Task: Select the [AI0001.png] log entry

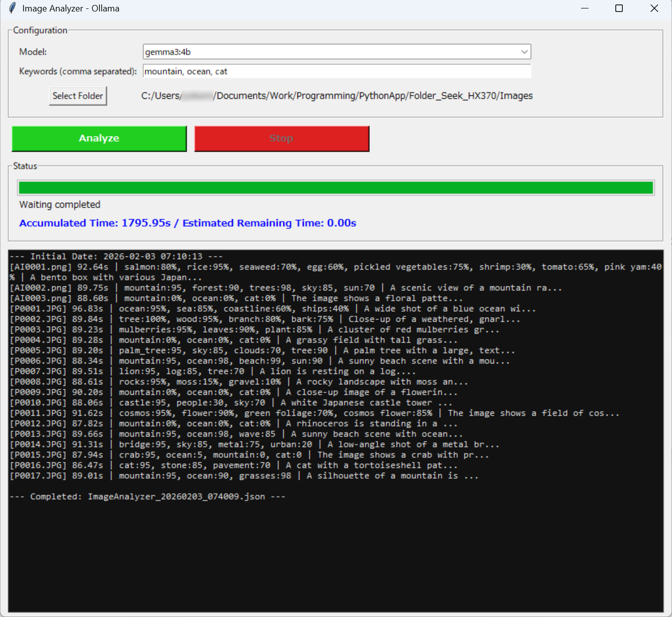Action: point(336,272)
